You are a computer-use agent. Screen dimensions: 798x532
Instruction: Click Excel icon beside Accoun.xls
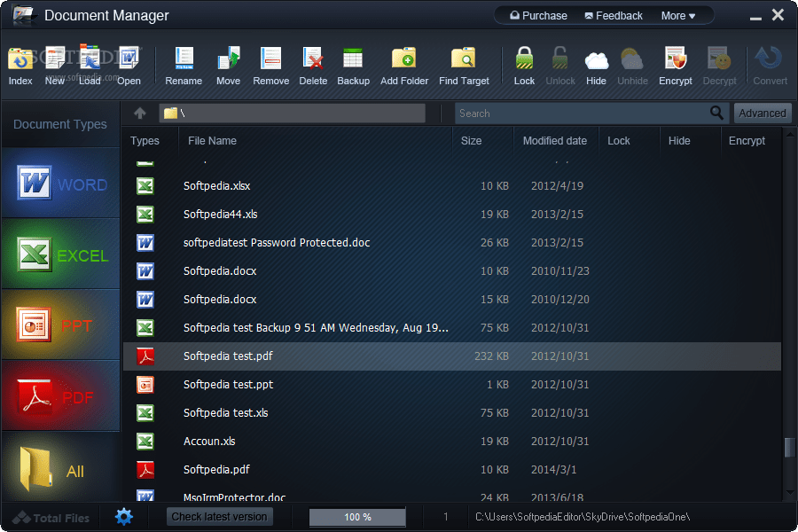point(145,442)
